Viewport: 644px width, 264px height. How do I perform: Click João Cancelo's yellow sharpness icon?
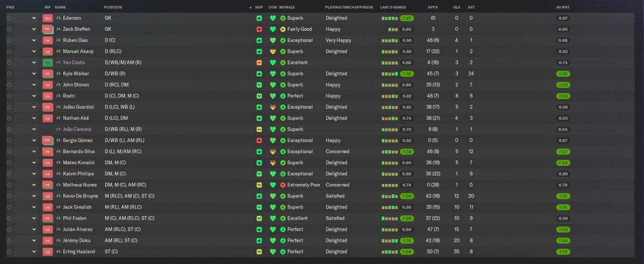[x=259, y=129]
